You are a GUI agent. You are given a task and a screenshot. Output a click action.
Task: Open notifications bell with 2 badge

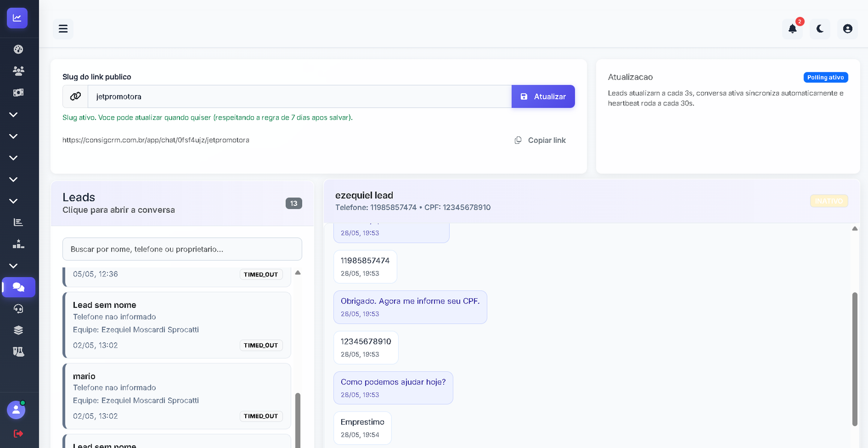[x=793, y=29]
